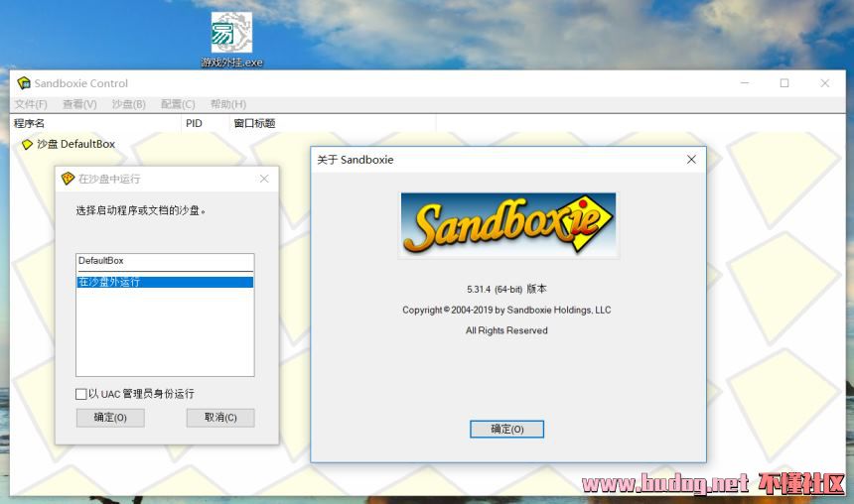
Task: Click the 5.31.4 (64-bit) 版本 text
Action: click(x=506, y=289)
